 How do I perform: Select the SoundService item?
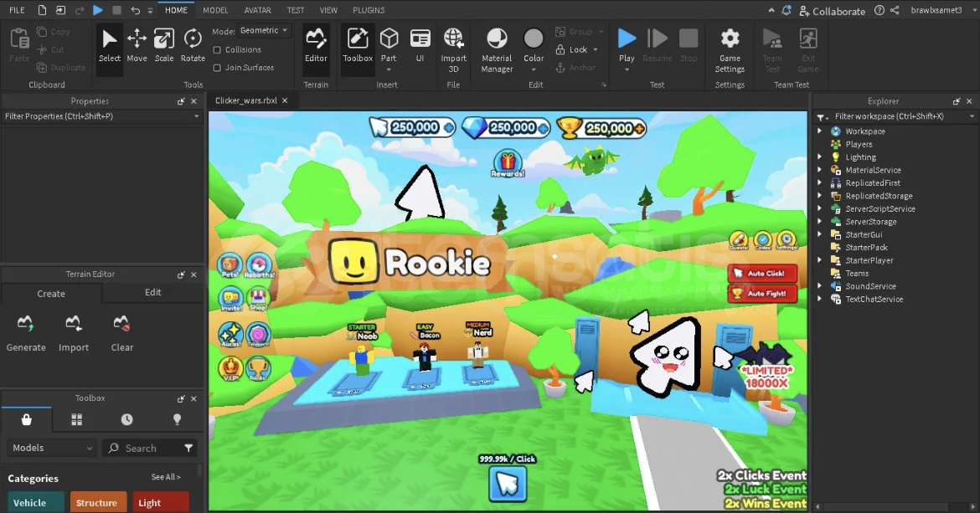point(870,286)
